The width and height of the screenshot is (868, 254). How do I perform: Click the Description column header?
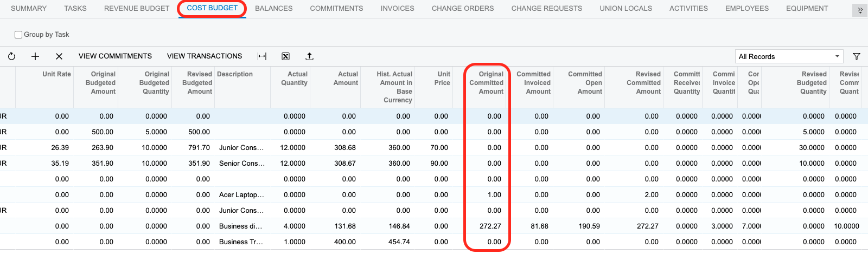[235, 74]
